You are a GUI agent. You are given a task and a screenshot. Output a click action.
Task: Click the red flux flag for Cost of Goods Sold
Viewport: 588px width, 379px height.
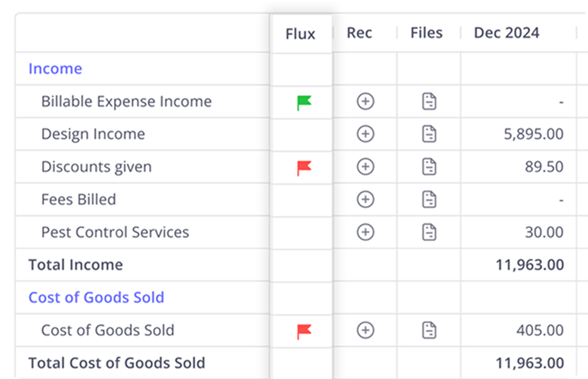[304, 331]
